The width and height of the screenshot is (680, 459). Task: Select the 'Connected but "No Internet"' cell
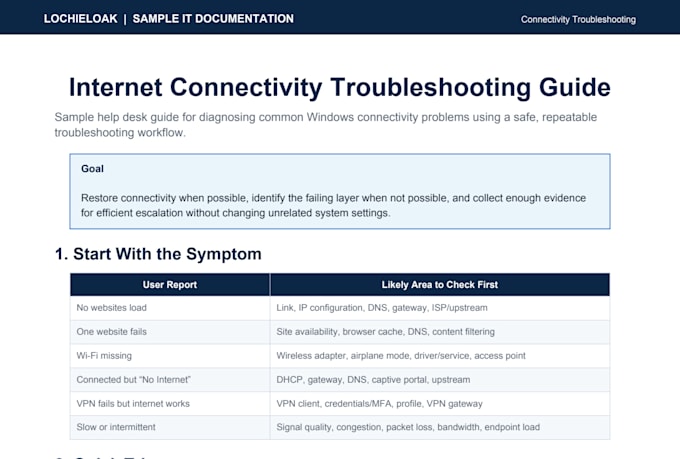tap(170, 380)
